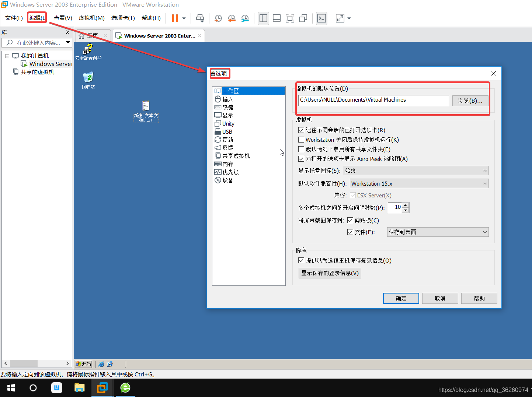Click the 帮助 button in dialog
The height and width of the screenshot is (397, 532).
(x=479, y=298)
